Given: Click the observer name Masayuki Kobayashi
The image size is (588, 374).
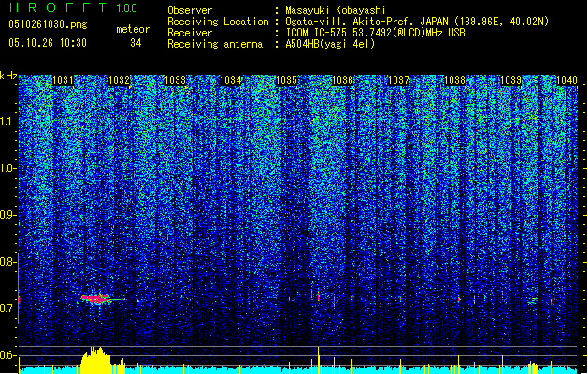Looking at the screenshot, I should (x=336, y=10).
